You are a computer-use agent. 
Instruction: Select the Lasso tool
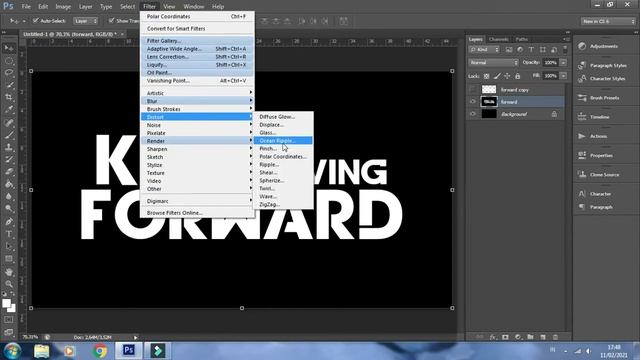[x=9, y=73]
